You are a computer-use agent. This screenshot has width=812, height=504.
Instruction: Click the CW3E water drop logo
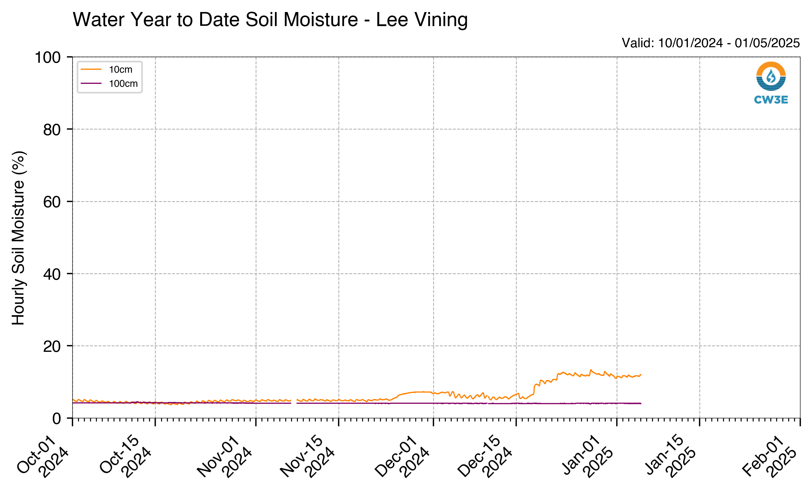(771, 76)
